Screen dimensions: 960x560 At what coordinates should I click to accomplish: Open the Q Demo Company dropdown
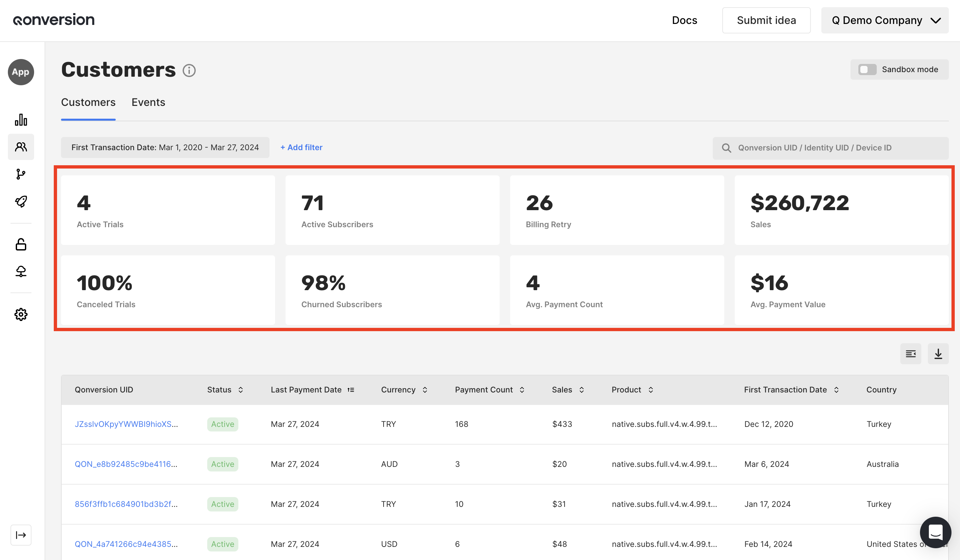point(885,20)
